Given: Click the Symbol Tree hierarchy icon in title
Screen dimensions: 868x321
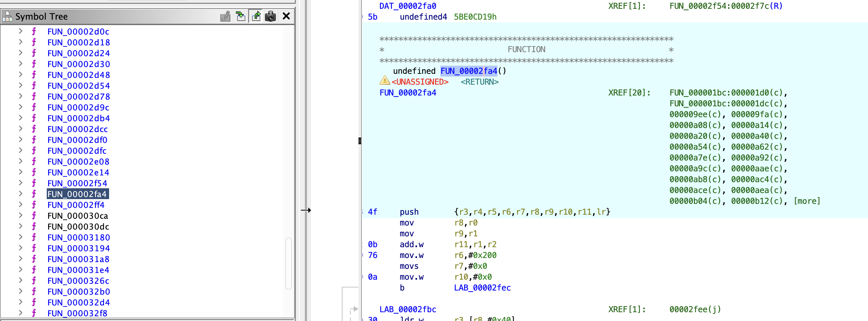Looking at the screenshot, I should coord(7,16).
